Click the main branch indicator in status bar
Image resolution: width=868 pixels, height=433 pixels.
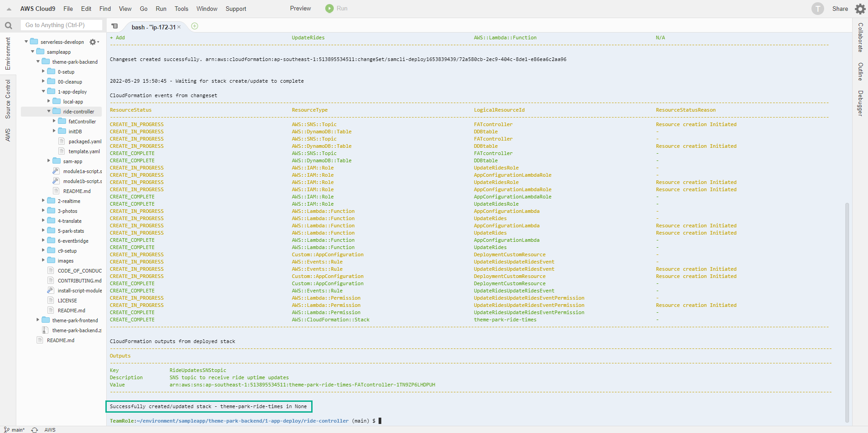tap(14, 430)
